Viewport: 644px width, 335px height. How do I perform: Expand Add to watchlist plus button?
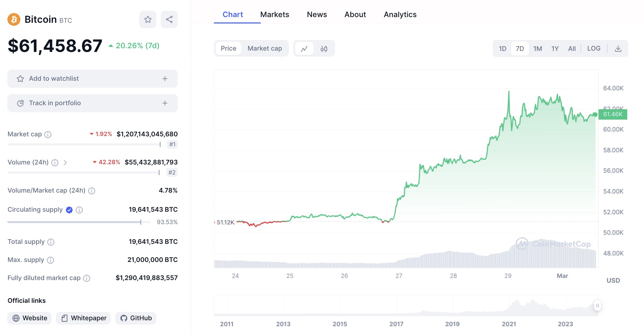click(165, 79)
